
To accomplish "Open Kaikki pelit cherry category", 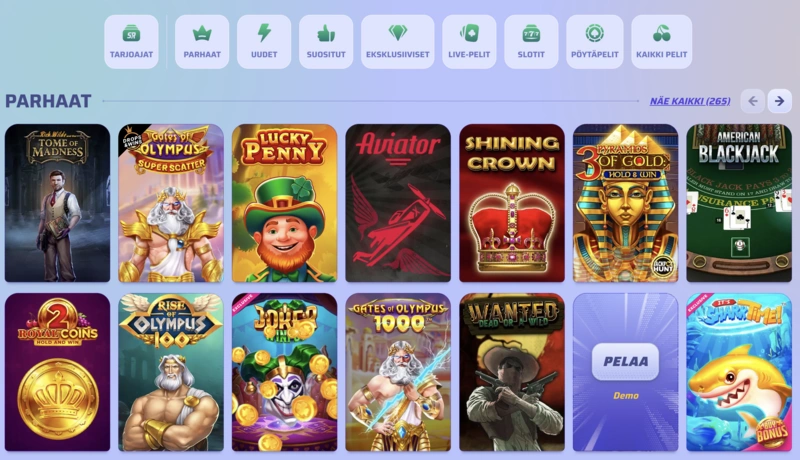I will pos(662,42).
